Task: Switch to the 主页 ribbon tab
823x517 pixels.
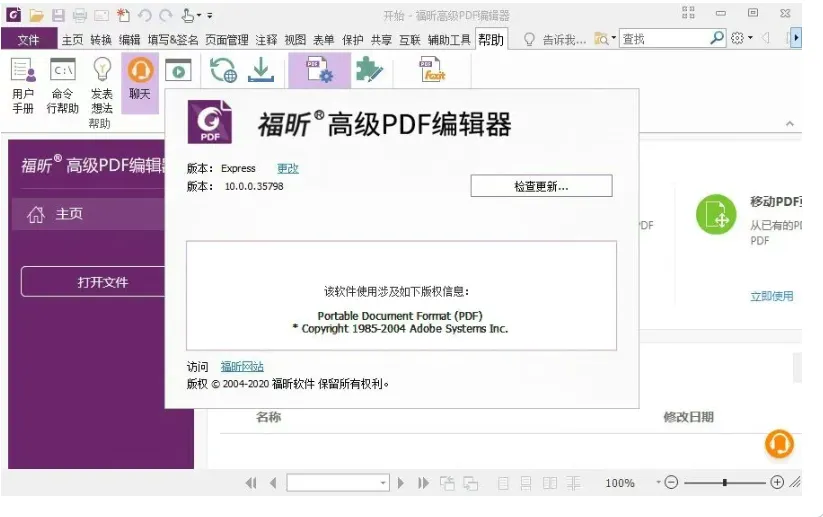Action: click(72, 40)
